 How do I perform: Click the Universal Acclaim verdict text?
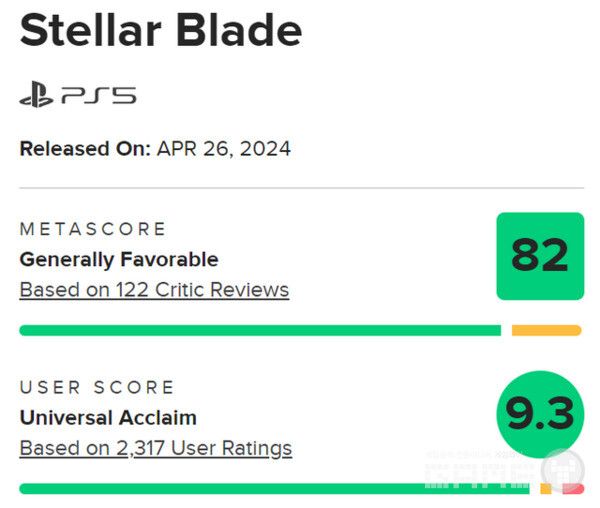[x=108, y=417]
